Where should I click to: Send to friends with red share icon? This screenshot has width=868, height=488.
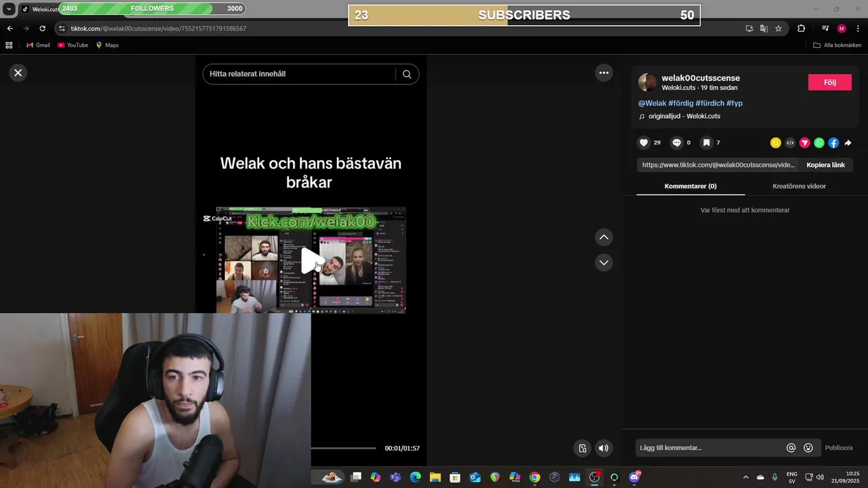[804, 142]
